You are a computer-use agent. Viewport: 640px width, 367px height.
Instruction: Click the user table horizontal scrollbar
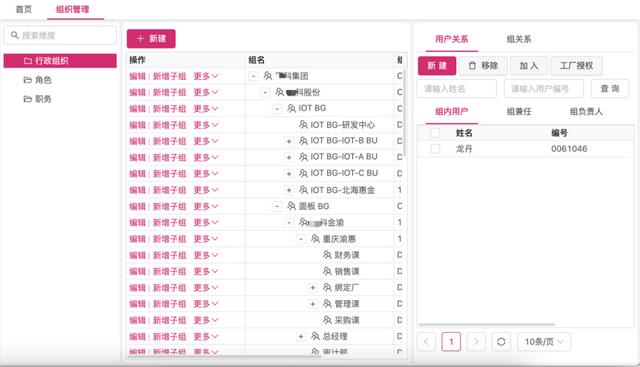(487, 325)
